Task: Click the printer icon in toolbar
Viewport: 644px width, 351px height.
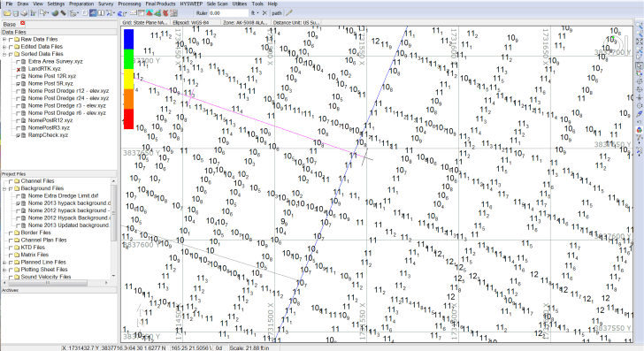Action: [24, 13]
